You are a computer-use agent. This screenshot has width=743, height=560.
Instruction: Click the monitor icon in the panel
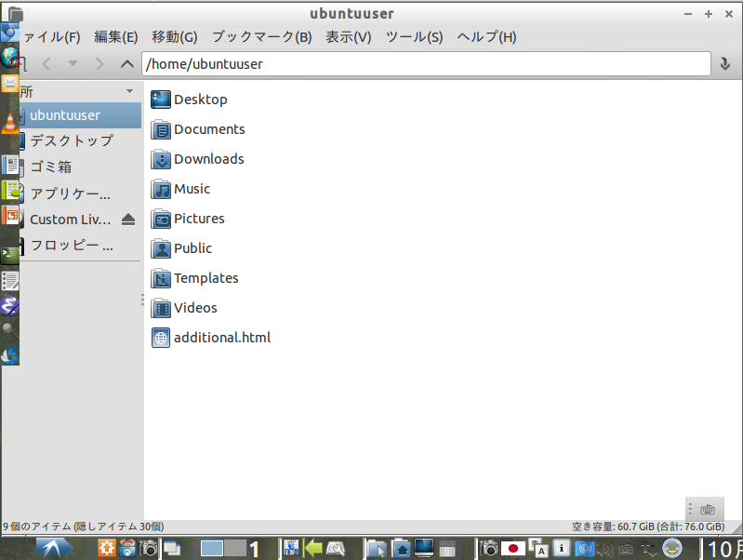coord(424,548)
